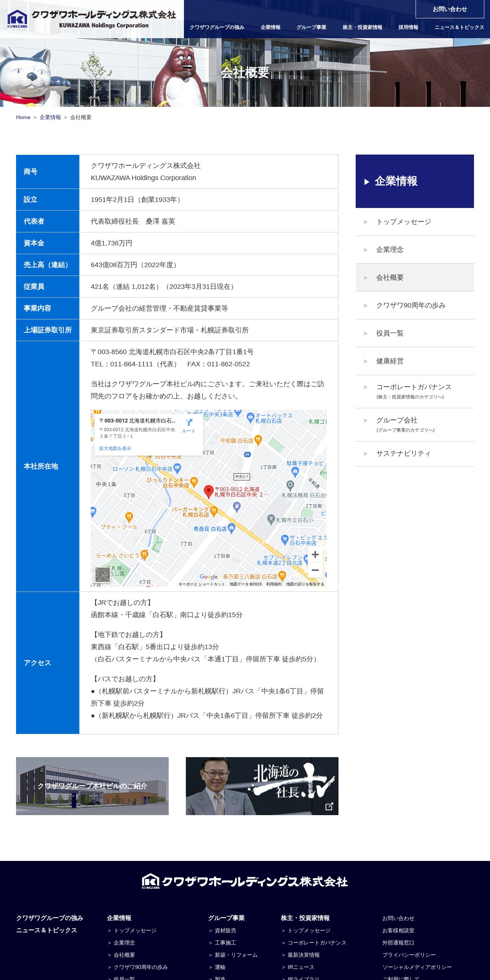Open 採用情報 in top navigation
The width and height of the screenshot is (490, 980).
pyautogui.click(x=408, y=27)
